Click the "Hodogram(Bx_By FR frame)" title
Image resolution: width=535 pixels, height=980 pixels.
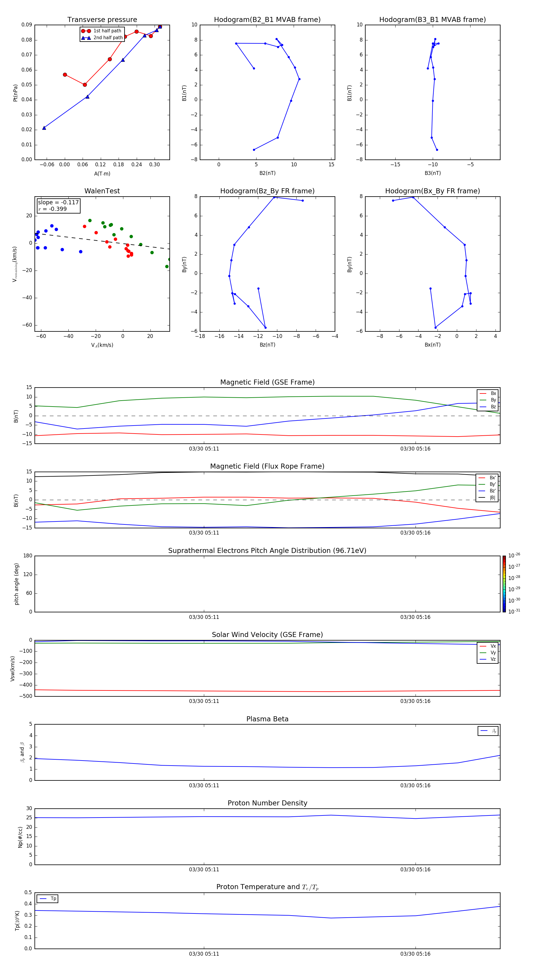[x=432, y=191]
